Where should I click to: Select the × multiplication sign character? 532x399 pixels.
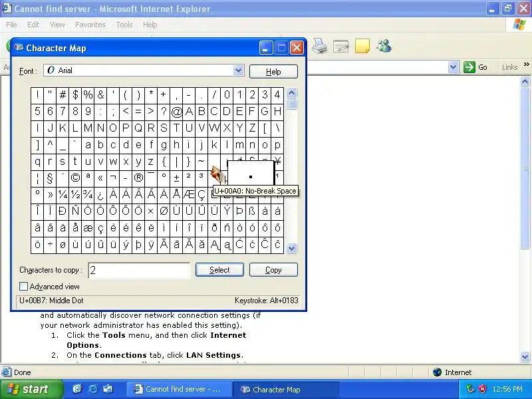coord(151,211)
